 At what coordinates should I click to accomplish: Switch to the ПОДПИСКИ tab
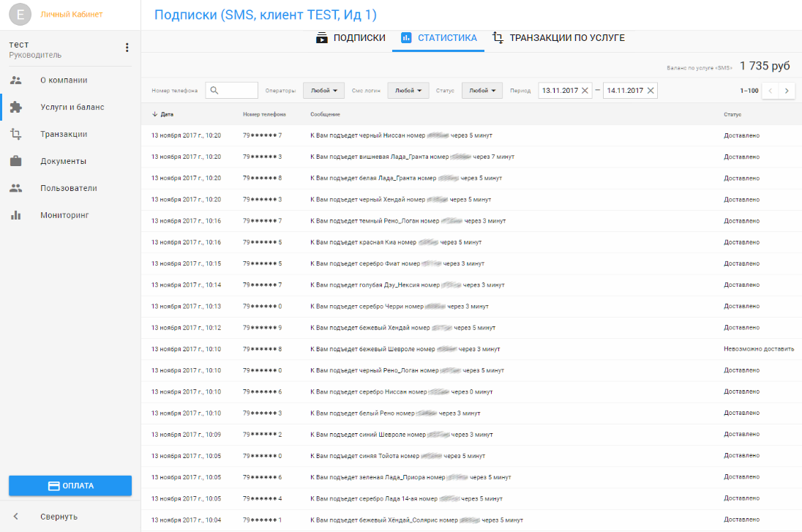(351, 38)
